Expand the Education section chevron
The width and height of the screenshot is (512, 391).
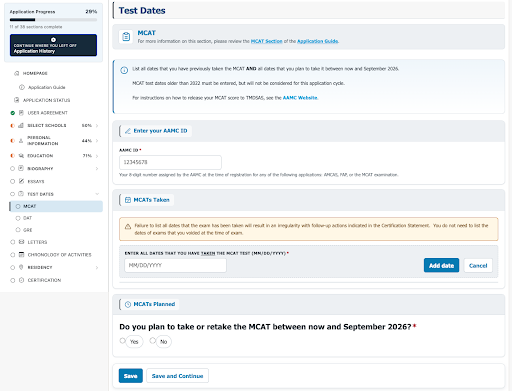click(97, 156)
